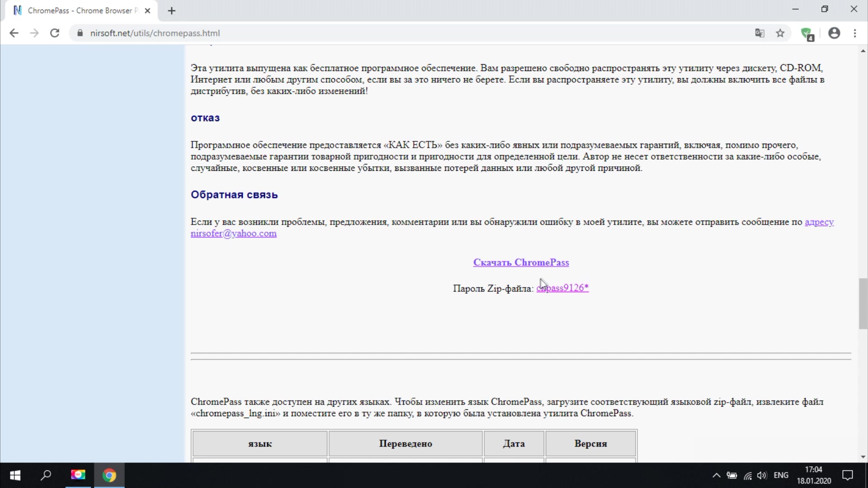
Task: Open the volume control tray icon
Action: (x=762, y=475)
